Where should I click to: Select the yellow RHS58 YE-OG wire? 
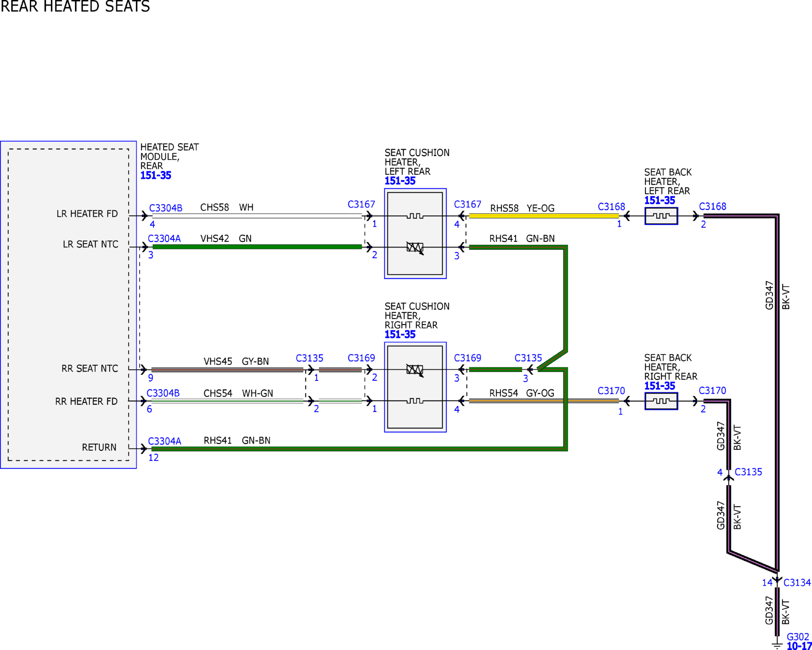[544, 216]
